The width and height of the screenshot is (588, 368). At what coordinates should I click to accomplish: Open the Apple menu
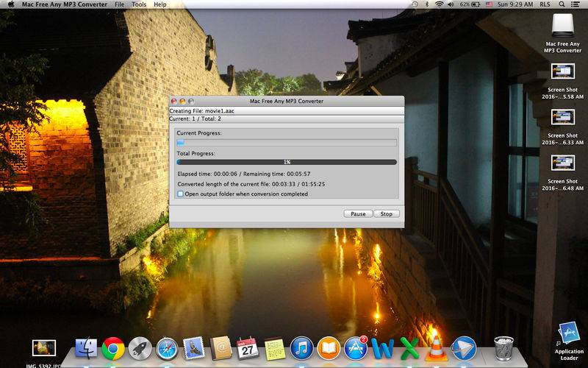tap(11, 4)
